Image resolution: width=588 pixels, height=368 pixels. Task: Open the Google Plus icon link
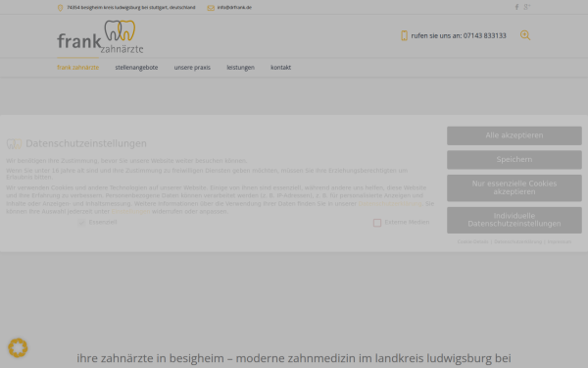pyautogui.click(x=527, y=7)
